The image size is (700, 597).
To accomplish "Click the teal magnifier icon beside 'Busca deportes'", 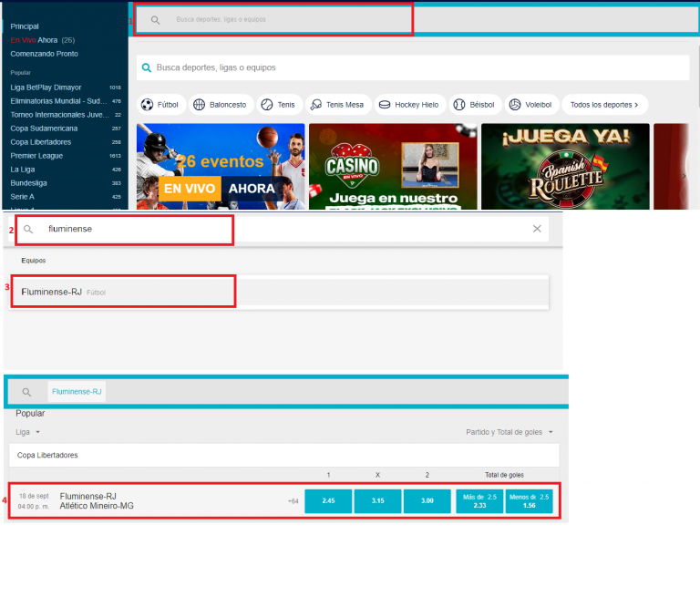I will 146,67.
